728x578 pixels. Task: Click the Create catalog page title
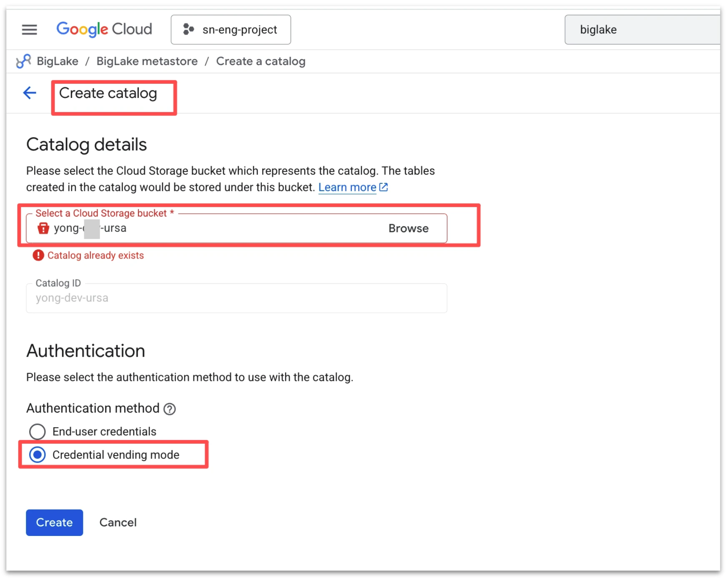coord(108,93)
